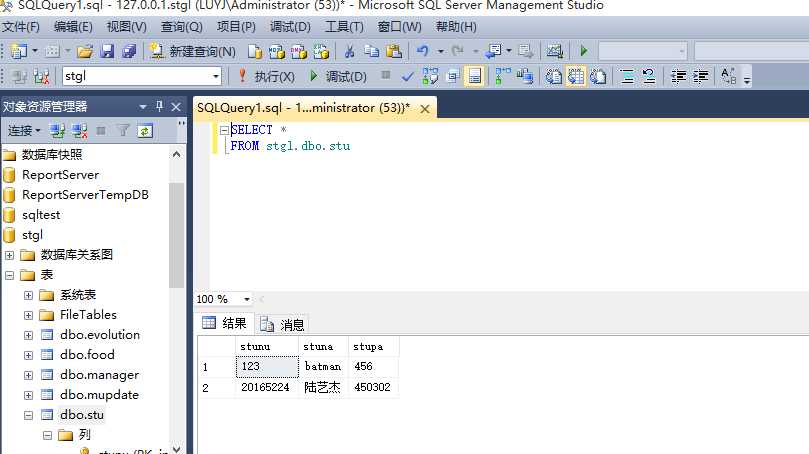Open 帮助(H) menu
Viewport: 809px width, 454px height.
tap(456, 27)
